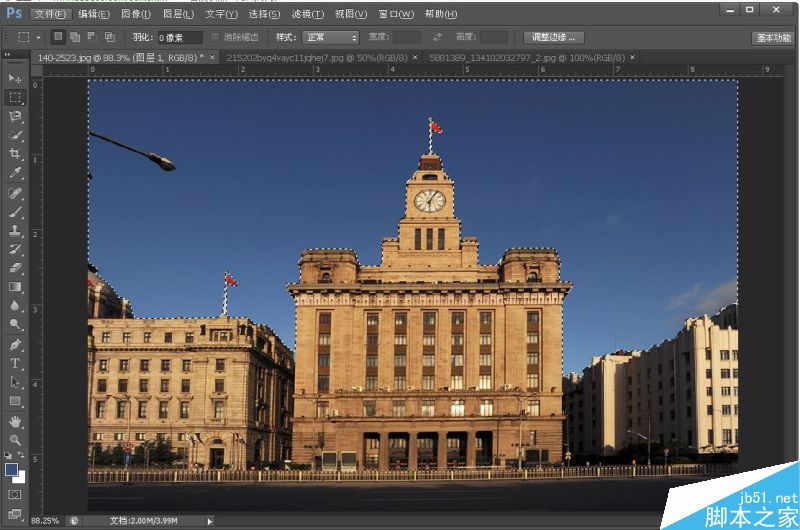Select the Clone Stamp tool
The image size is (800, 530).
pos(15,231)
